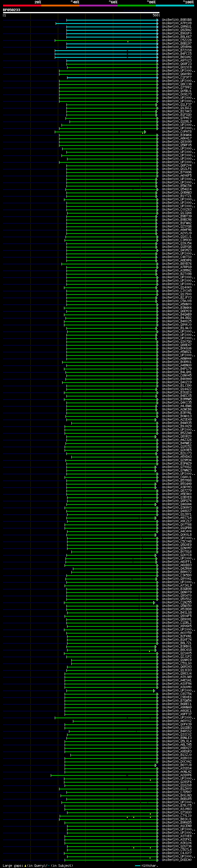The image size is (197, 868).
Task: Select the UniRef100_Q5VRH4 label
Action: 176,47
